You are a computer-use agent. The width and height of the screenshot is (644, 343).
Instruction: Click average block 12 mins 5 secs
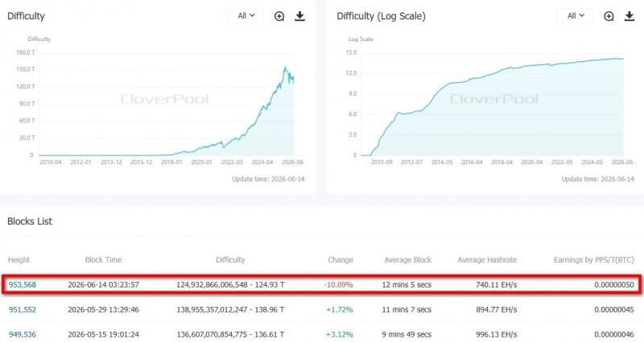click(x=407, y=285)
